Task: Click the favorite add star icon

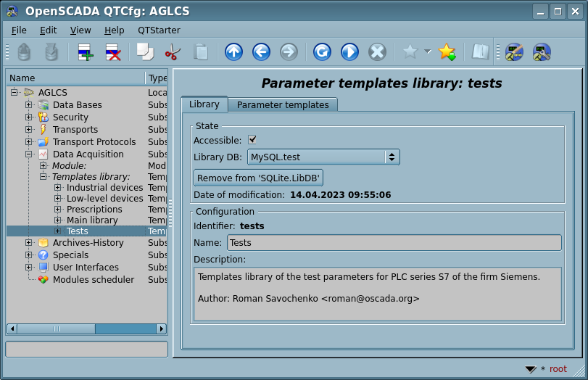Action: pos(447,52)
